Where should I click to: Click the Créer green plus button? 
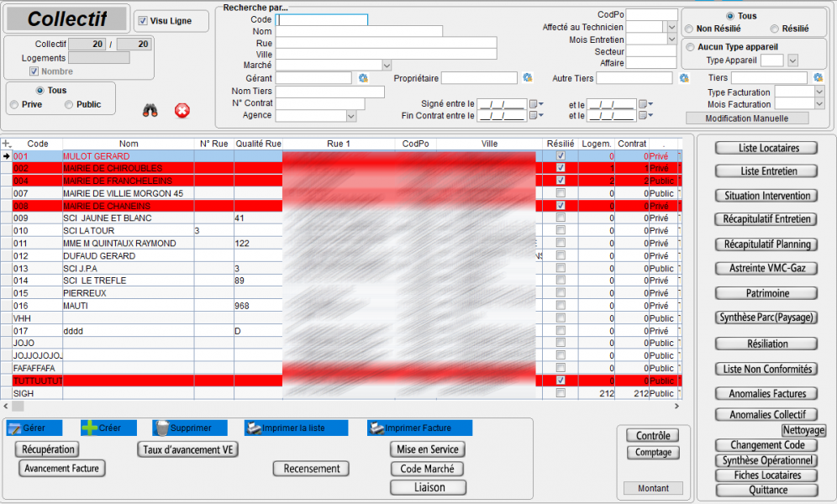click(x=109, y=428)
